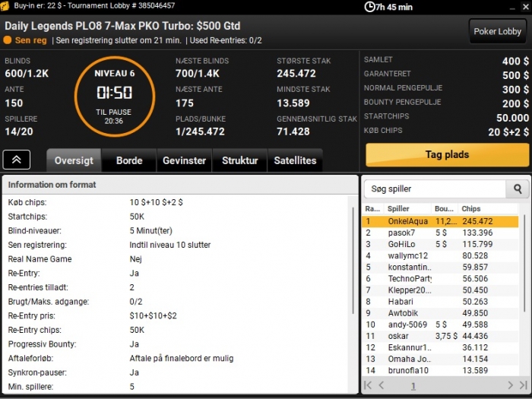Jump to the last page of the player list

[x=524, y=385]
